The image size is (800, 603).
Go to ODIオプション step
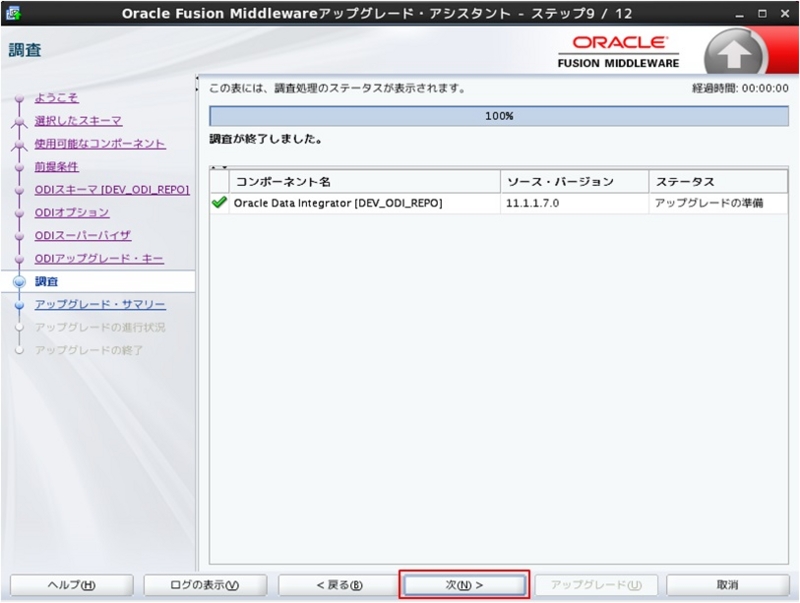tap(72, 212)
